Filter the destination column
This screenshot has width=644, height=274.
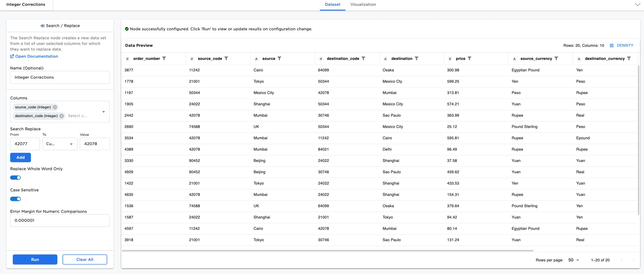416,58
